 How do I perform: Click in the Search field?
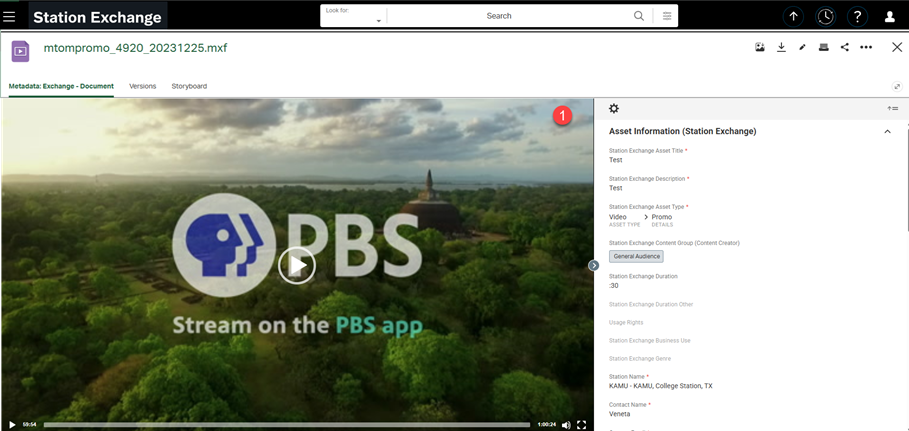(x=499, y=16)
